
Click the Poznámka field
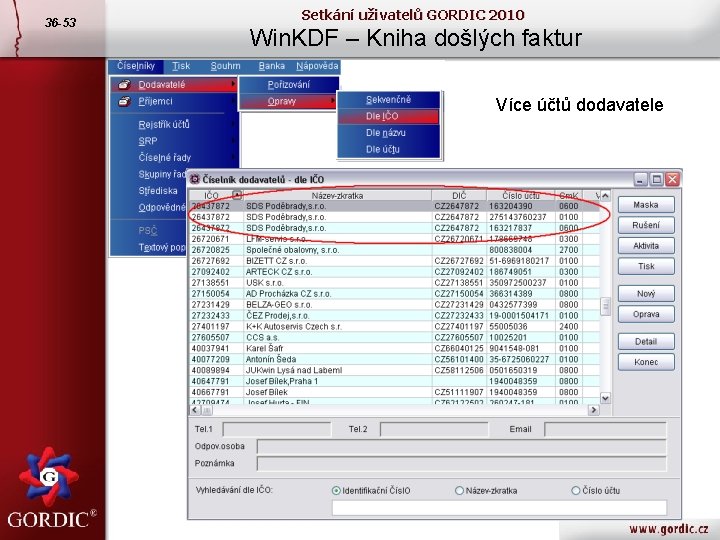[x=461, y=463]
